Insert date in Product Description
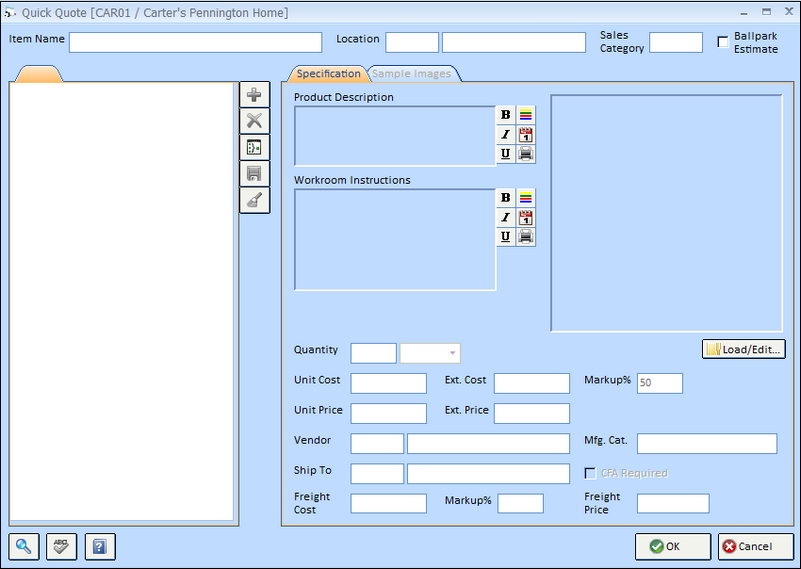Screen dimensions: 801x569 coord(526,134)
